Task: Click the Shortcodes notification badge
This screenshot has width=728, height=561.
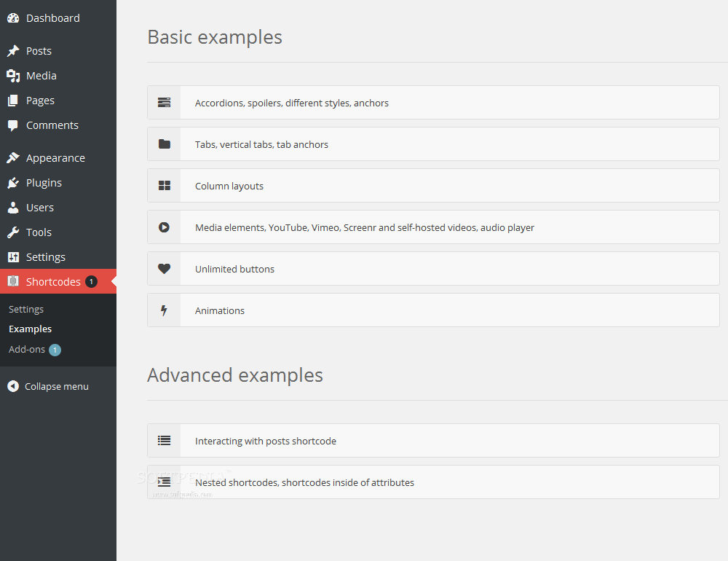Action: (x=91, y=282)
